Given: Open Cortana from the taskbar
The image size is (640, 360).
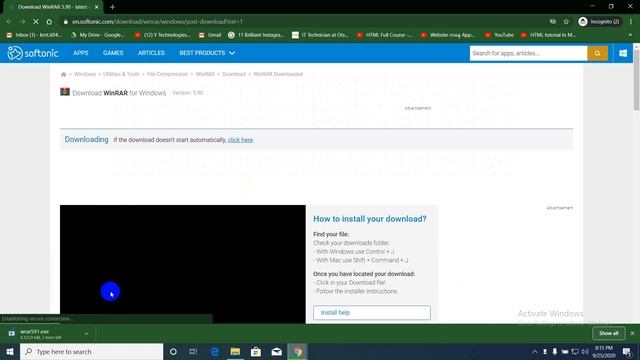Looking at the screenshot, I should tap(173, 351).
